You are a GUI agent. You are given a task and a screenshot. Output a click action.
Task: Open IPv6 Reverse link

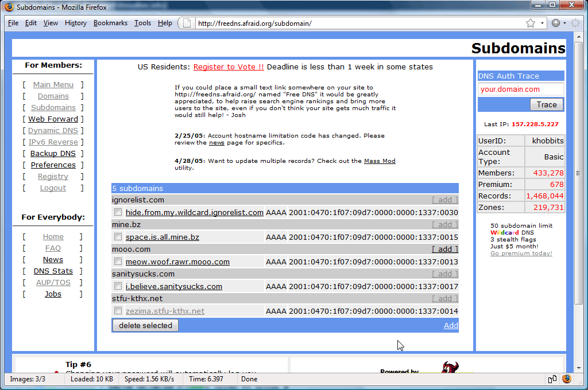tap(53, 142)
